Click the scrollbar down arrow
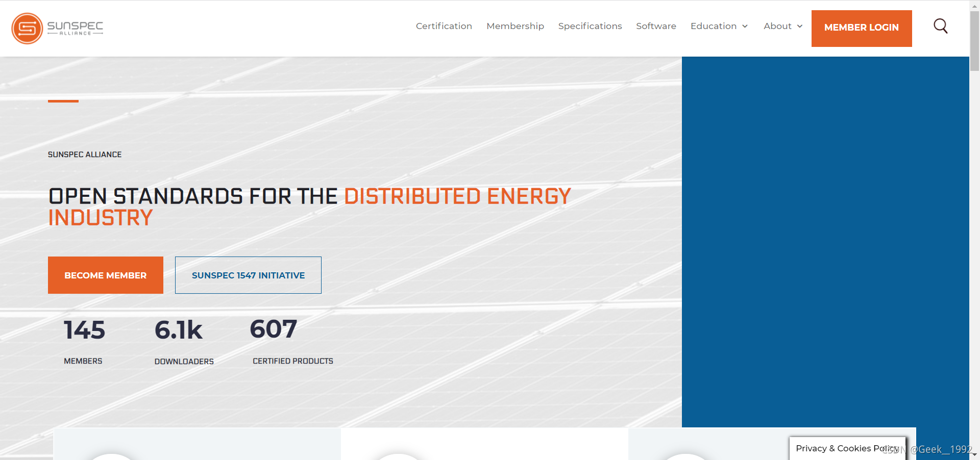980x460 pixels. tap(974, 455)
